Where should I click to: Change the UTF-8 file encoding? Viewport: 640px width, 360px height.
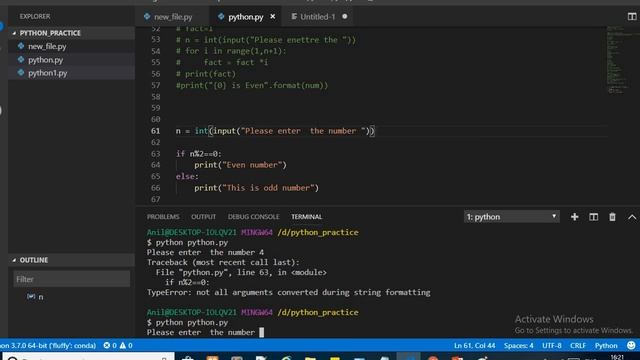pos(551,345)
